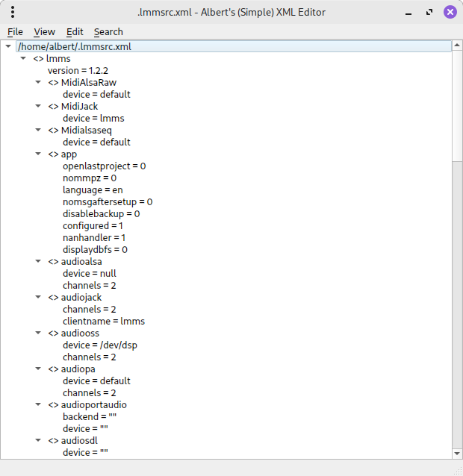Select the lmms element row
This screenshot has width=463, height=476.
(x=52, y=59)
